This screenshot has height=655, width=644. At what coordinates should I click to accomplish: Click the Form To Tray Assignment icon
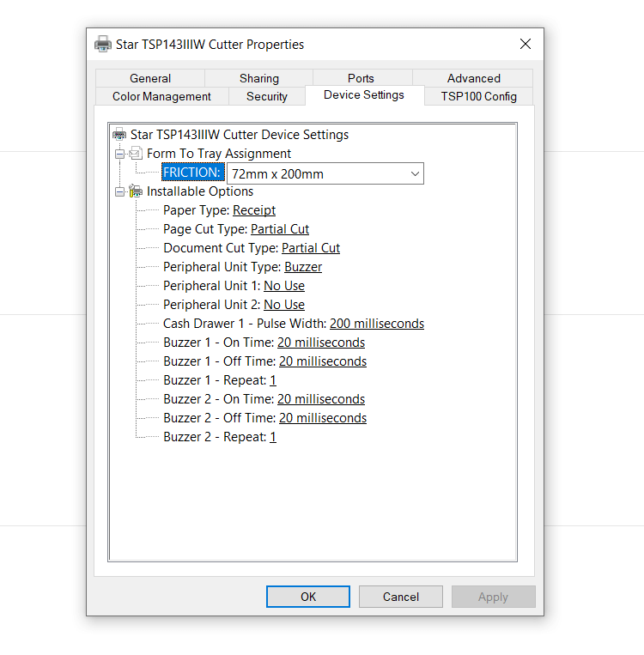coord(136,154)
